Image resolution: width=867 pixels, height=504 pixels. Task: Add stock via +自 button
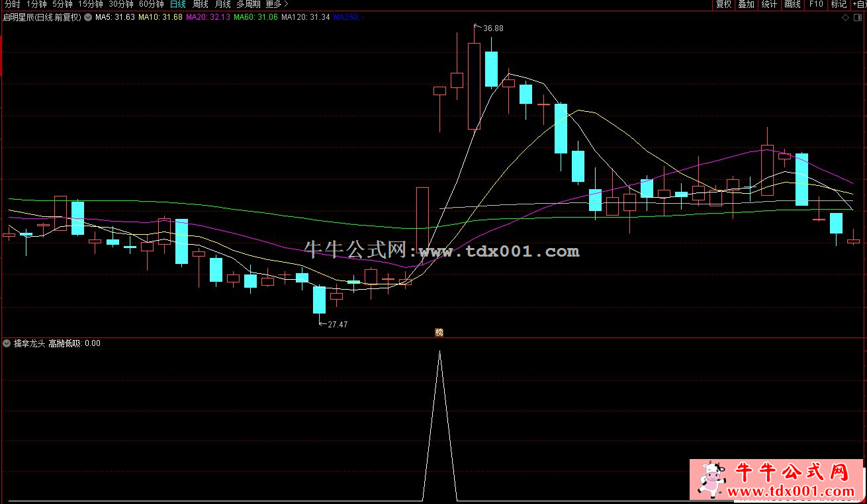pos(858,4)
